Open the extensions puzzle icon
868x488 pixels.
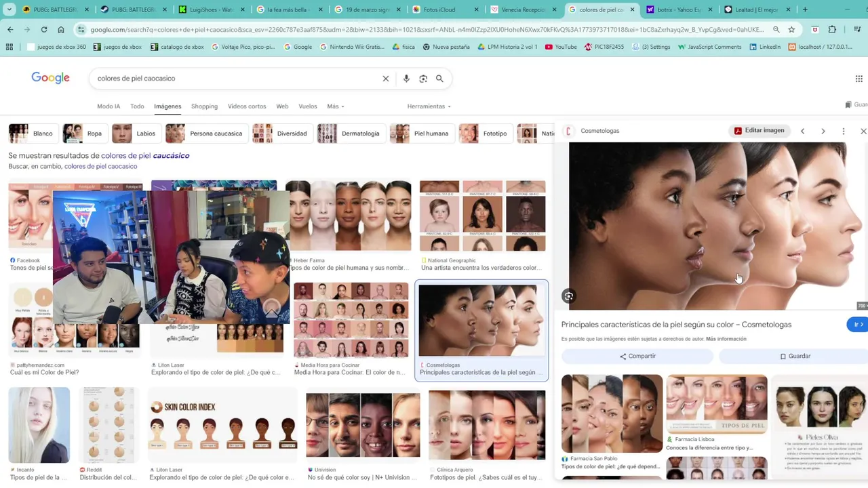coord(832,30)
